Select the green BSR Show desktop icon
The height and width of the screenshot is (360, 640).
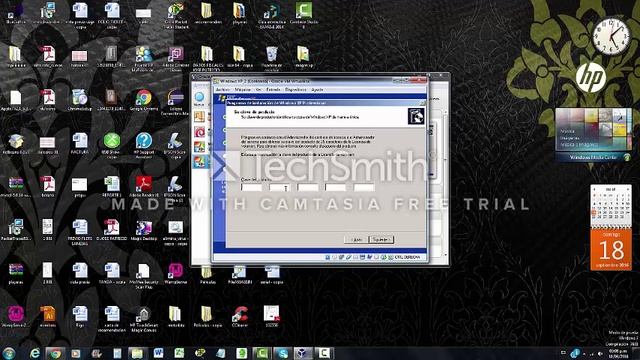coord(111,145)
